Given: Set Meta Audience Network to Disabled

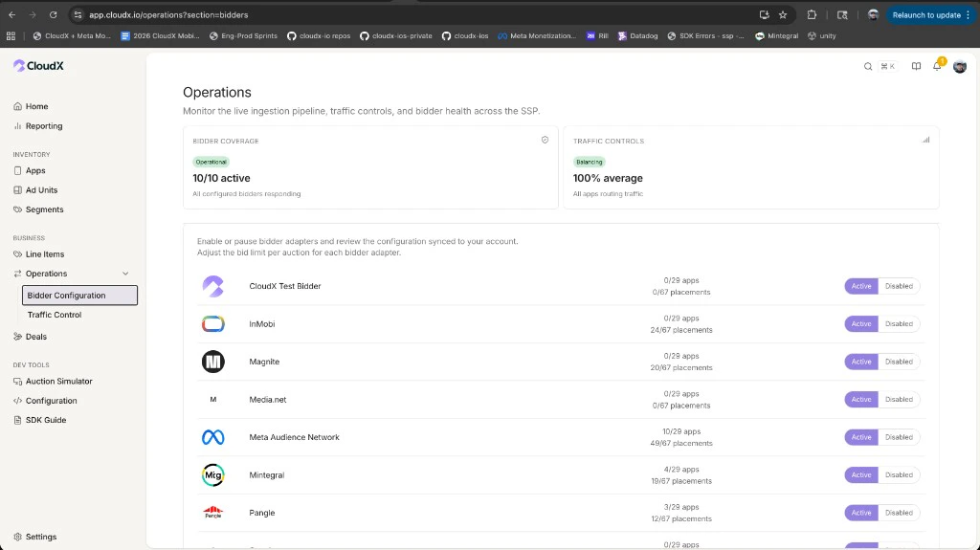Looking at the screenshot, I should pos(899,437).
